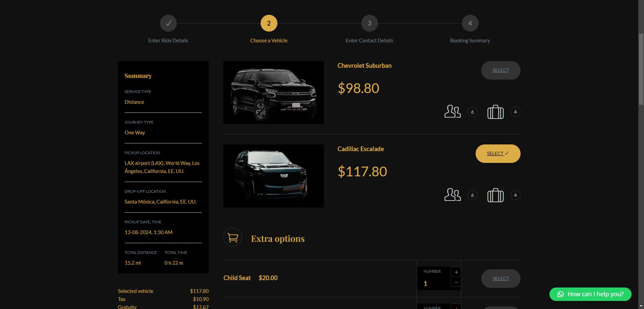Open the Chevrolet Suburban photo
The width and height of the screenshot is (644, 309).
(274, 92)
